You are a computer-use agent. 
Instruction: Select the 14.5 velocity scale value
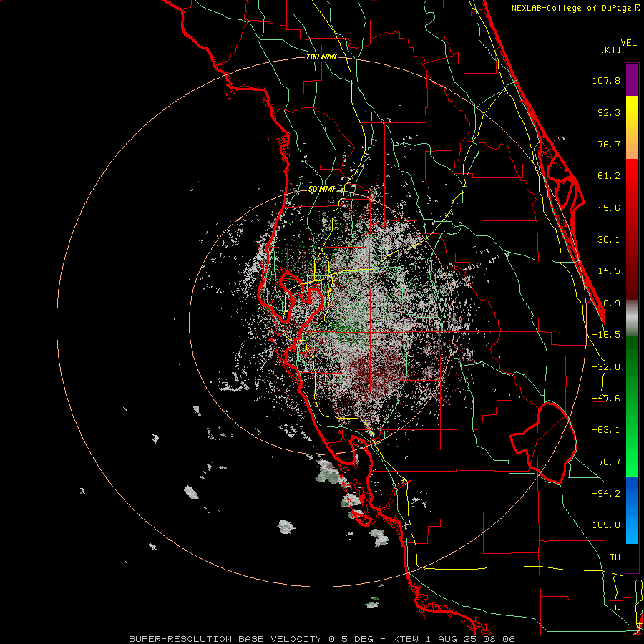(609, 271)
